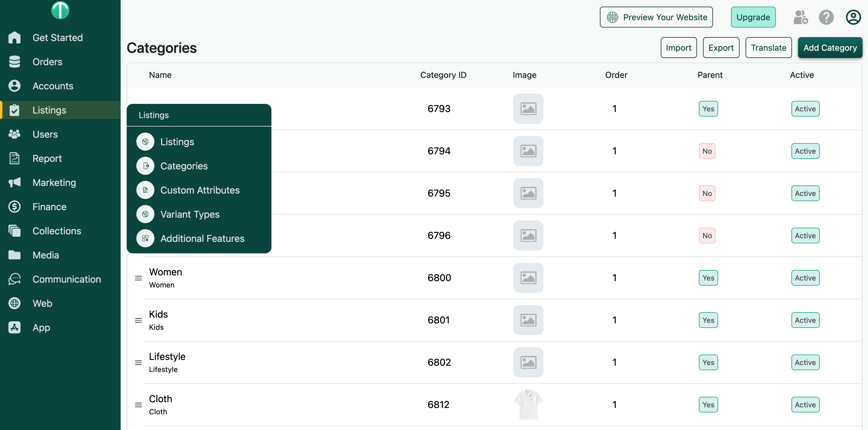
Task: Open Additional Features submenu entry
Action: [x=202, y=239]
